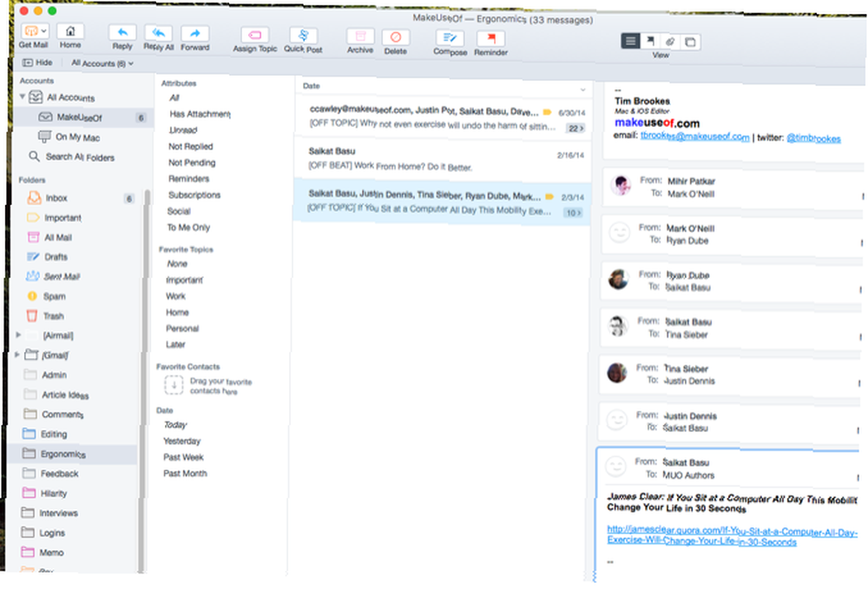
Task: Hide the sidebar with the Hide button
Action: pos(37,63)
